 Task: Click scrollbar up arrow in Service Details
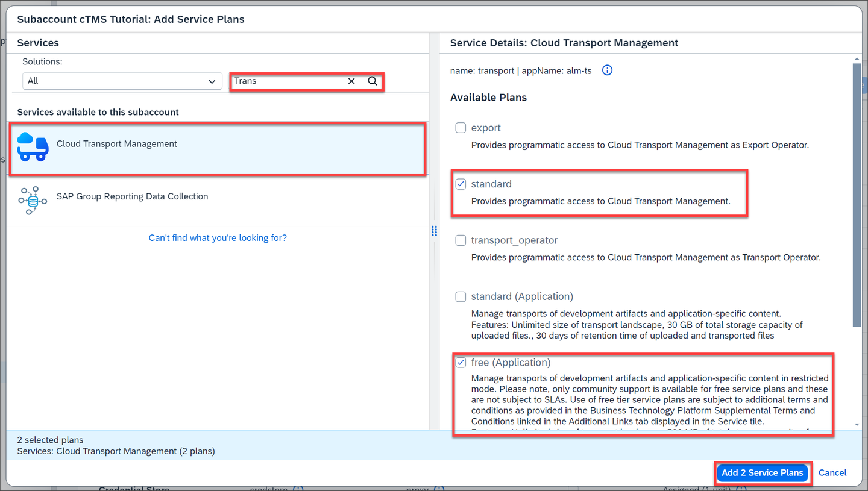tap(857, 59)
